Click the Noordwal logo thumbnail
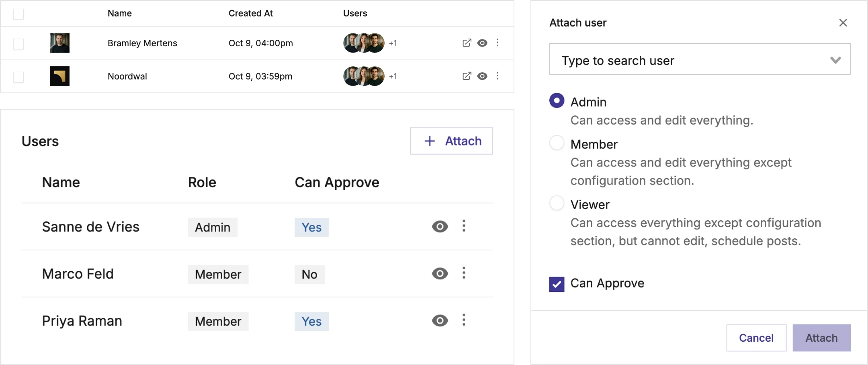The image size is (868, 365). coord(59,76)
